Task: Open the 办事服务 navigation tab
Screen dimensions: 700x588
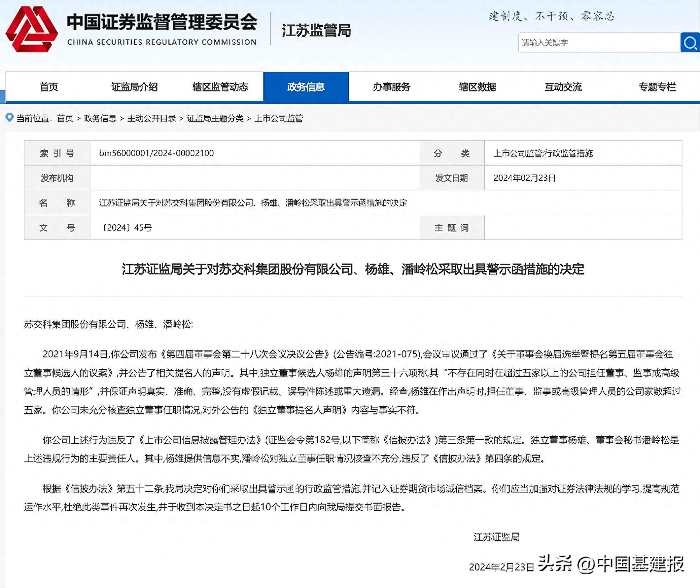Action: [x=391, y=87]
